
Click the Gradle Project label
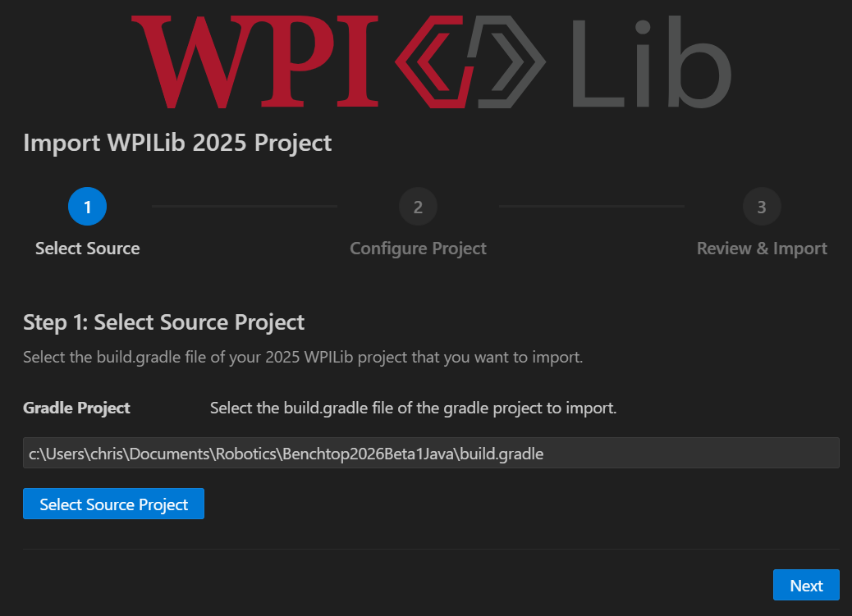76,408
